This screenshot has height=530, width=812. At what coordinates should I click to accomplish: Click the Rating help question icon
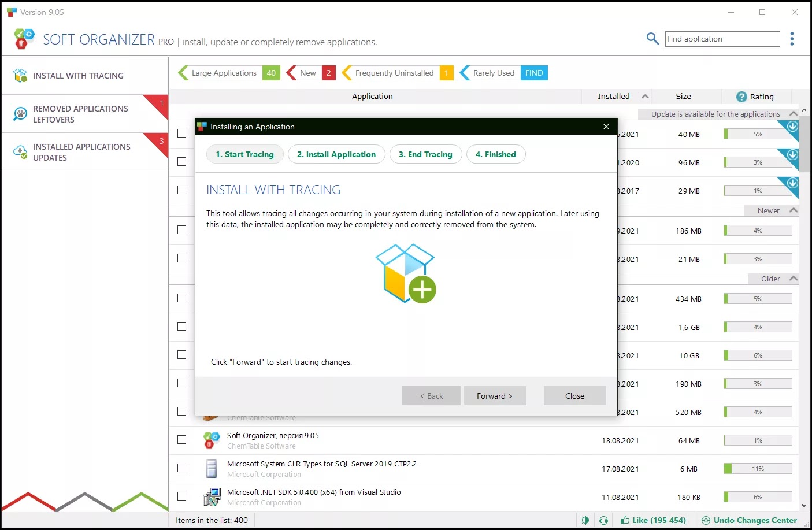[x=741, y=97]
